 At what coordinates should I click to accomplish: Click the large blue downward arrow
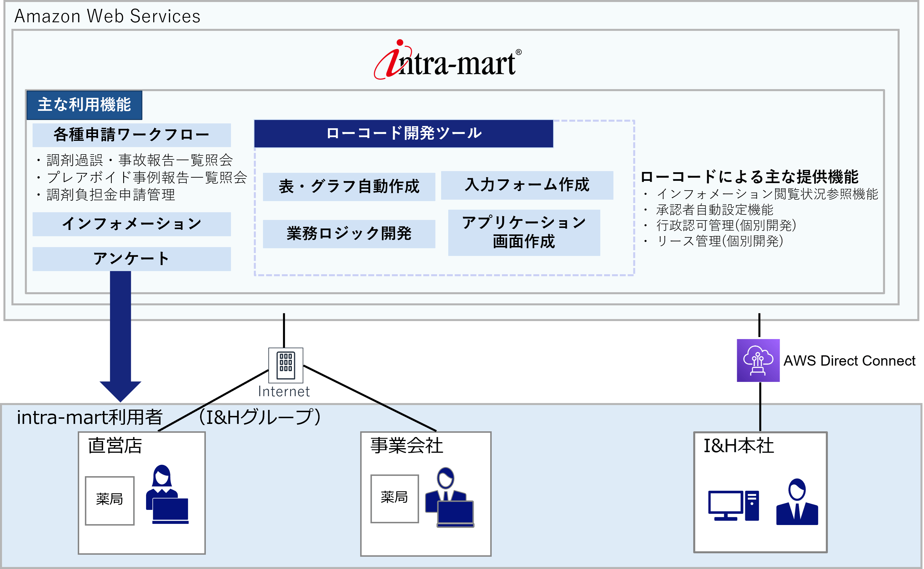[x=121, y=335]
